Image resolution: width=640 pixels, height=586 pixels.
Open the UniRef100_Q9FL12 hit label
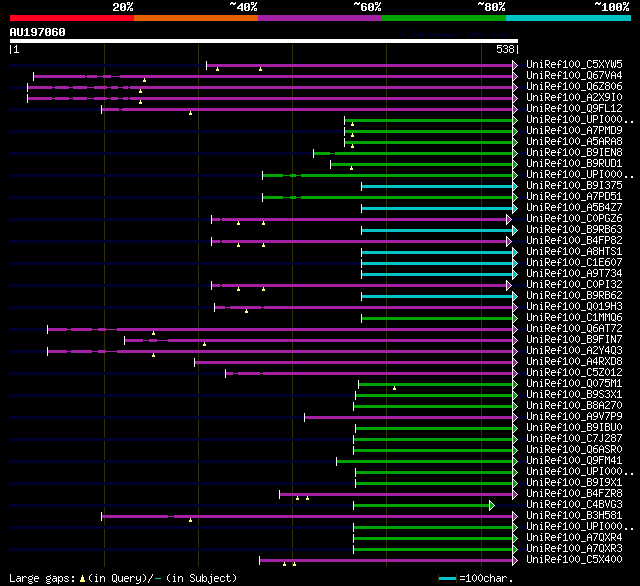(574, 109)
